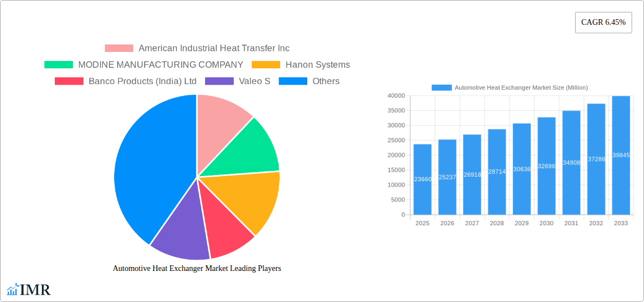Click the Hanon Systems legend label

[318, 65]
